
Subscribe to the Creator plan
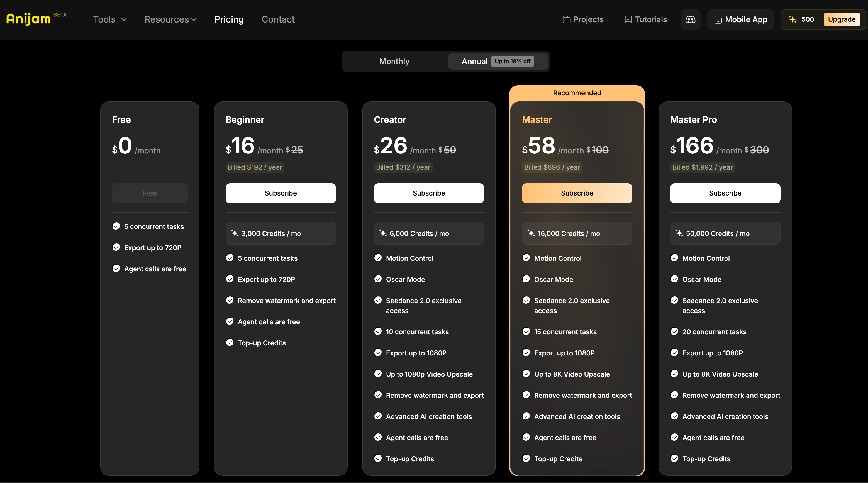click(429, 193)
